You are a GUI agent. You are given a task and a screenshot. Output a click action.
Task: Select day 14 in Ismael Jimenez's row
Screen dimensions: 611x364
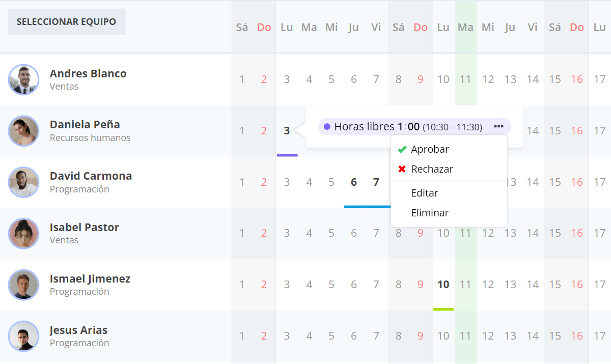click(x=533, y=285)
